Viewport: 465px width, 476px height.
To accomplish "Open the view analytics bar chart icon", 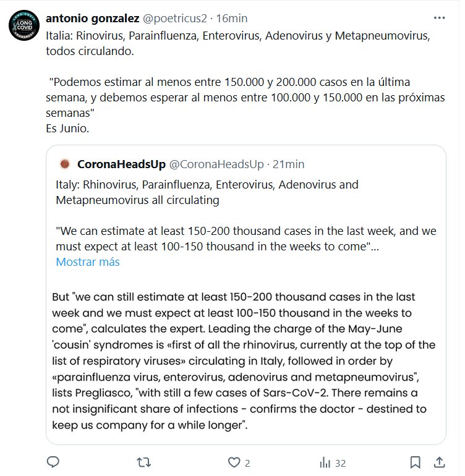I will point(325,462).
